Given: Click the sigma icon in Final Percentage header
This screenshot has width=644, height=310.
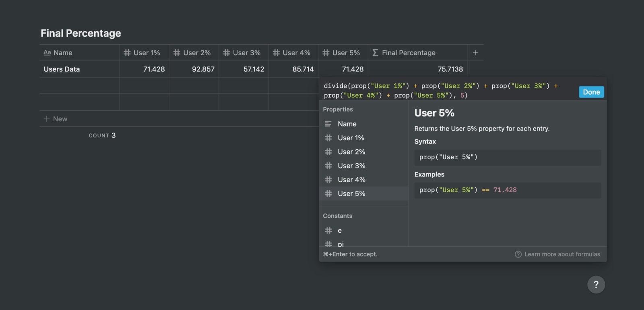Looking at the screenshot, I should [x=375, y=53].
